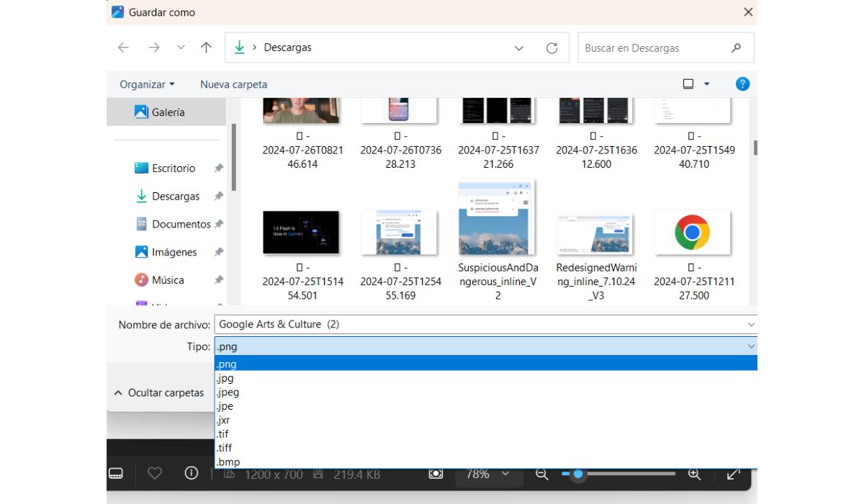
Task: Click the zoom in magnifier icon
Action: pos(694,474)
